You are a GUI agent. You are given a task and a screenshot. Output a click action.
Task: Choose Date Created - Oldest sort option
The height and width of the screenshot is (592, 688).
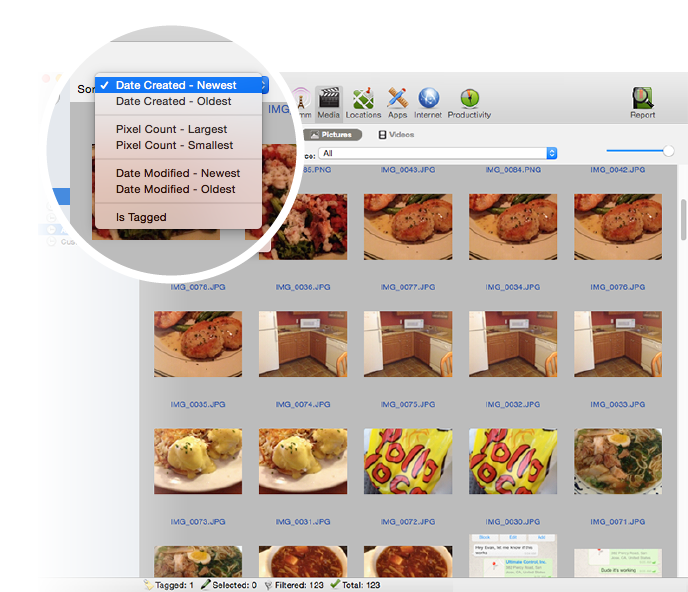point(178,101)
